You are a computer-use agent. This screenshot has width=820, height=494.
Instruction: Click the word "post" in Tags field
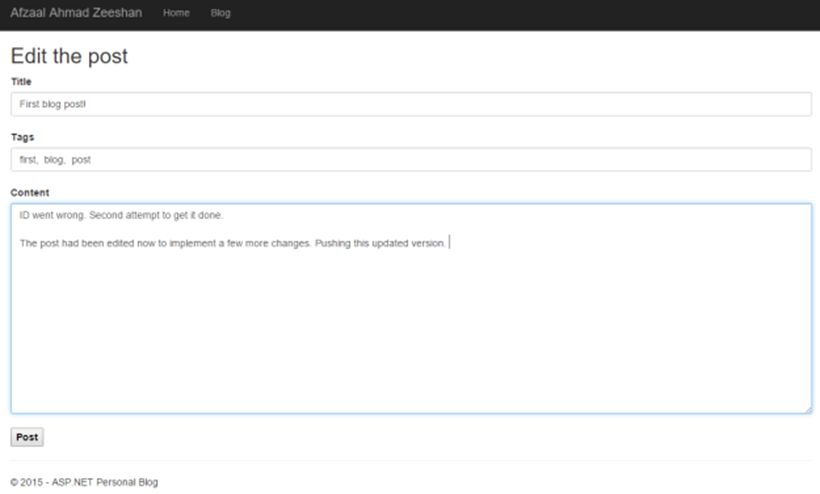pos(81,160)
